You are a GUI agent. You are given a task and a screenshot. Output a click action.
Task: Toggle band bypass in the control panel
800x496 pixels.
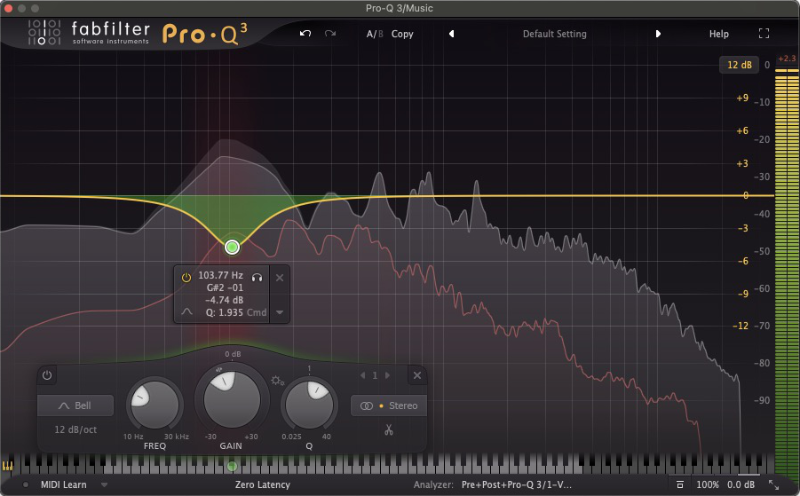(x=46, y=376)
